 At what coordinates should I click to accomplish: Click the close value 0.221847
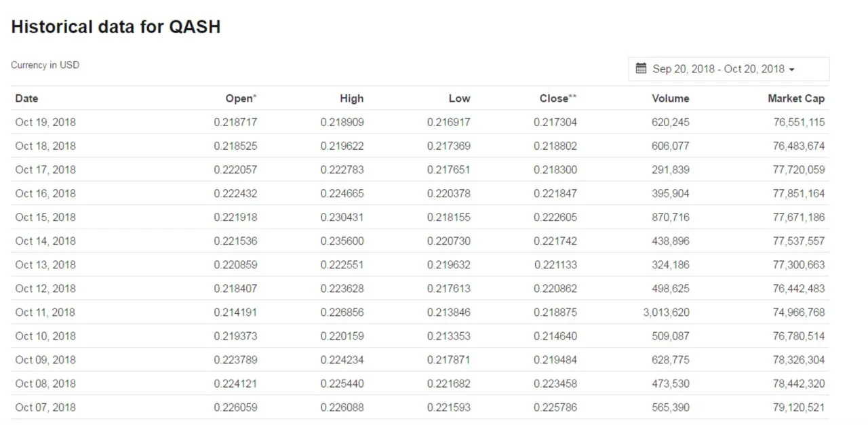point(555,194)
